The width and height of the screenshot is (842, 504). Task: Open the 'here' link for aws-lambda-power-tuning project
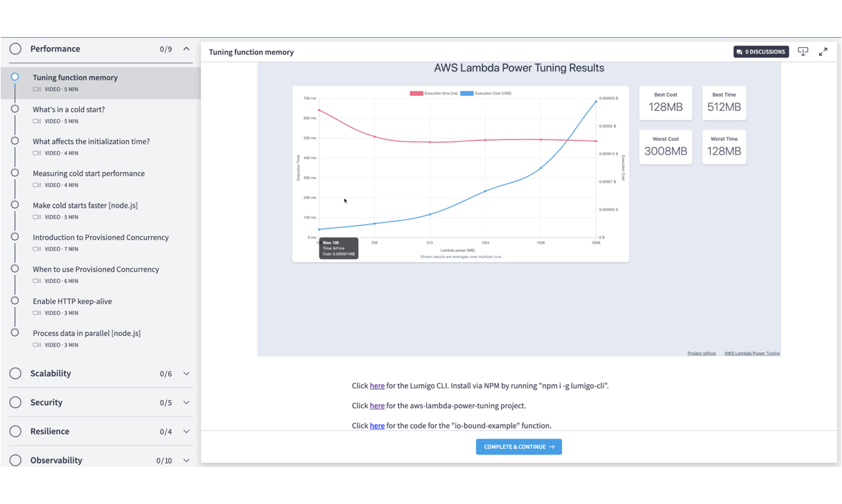click(377, 405)
